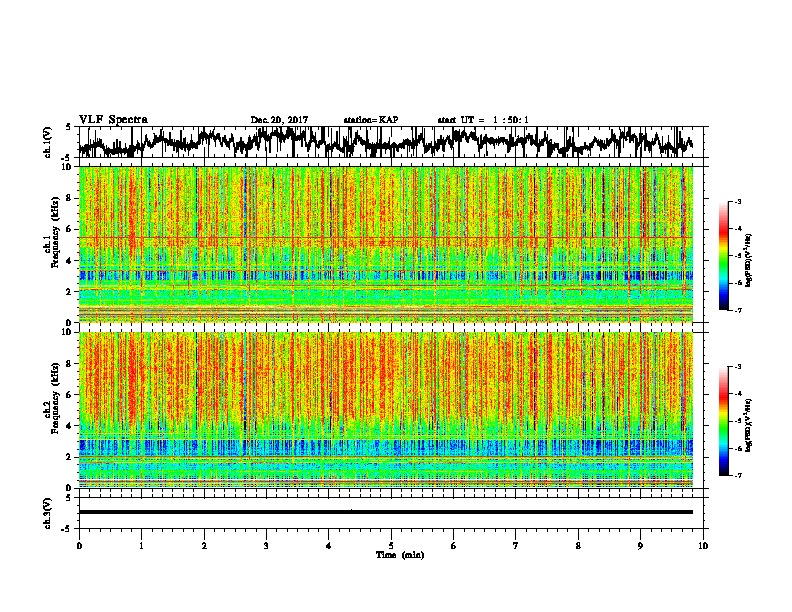Screen dimensions: 792x612
Task: Click time axis tick label '9'
Action: pyautogui.click(x=640, y=546)
